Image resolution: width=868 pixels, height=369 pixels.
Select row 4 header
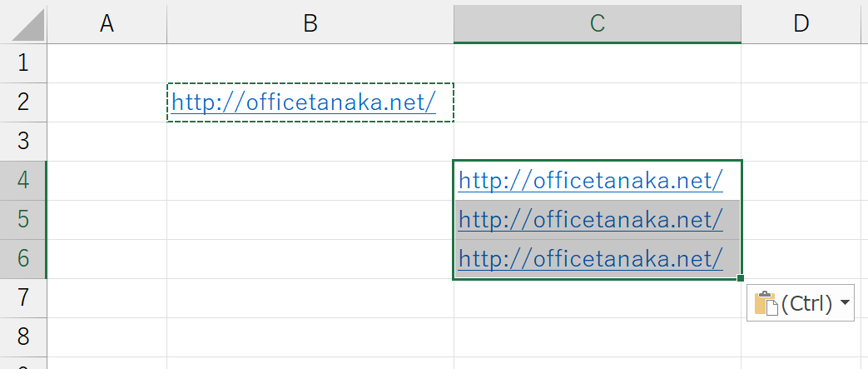[22, 181]
